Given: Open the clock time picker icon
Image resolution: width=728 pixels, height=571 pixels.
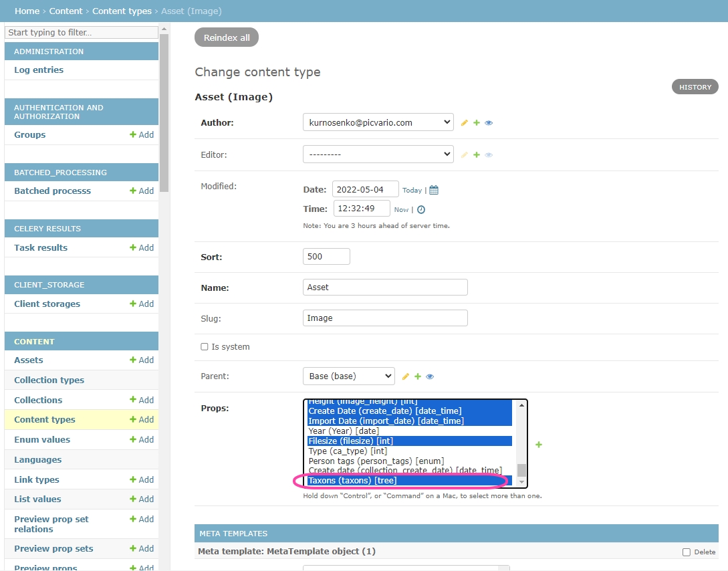Looking at the screenshot, I should (421, 210).
